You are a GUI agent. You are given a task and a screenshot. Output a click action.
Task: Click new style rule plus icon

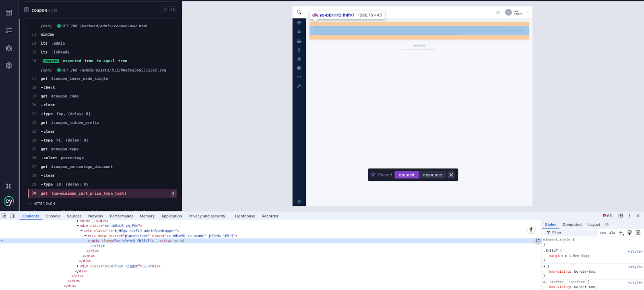[621, 233]
